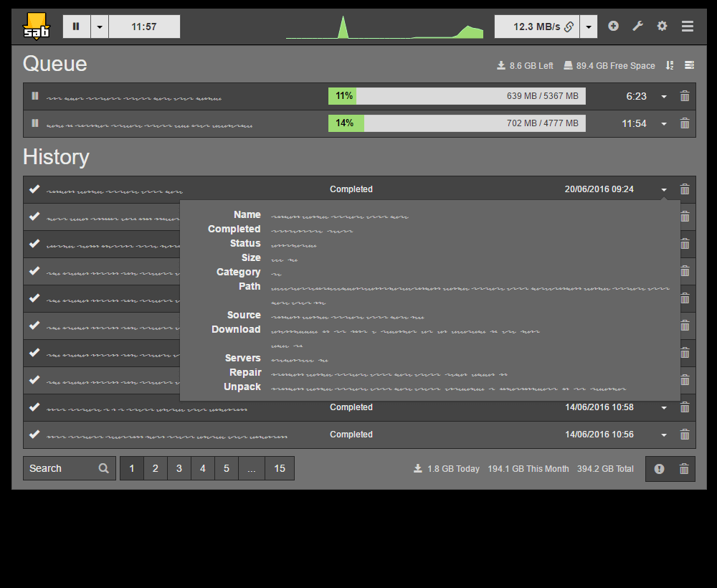Image resolution: width=717 pixels, height=588 pixels.
Task: Expand the speed limit dropdown arrow
Action: coord(589,27)
